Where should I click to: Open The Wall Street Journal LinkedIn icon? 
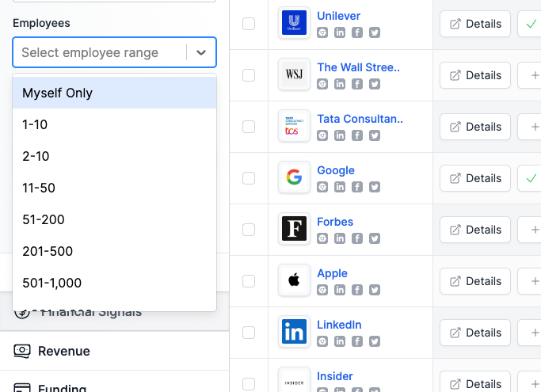[x=340, y=84]
